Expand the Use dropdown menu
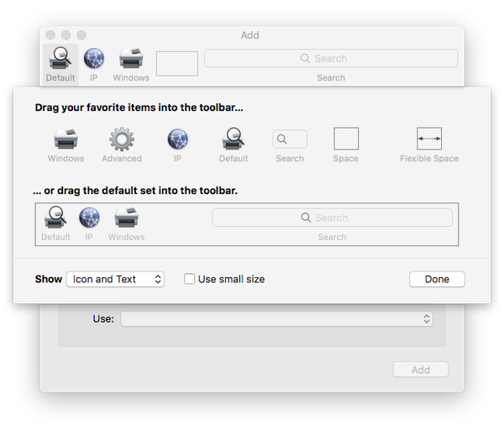504x431 pixels. (276, 319)
